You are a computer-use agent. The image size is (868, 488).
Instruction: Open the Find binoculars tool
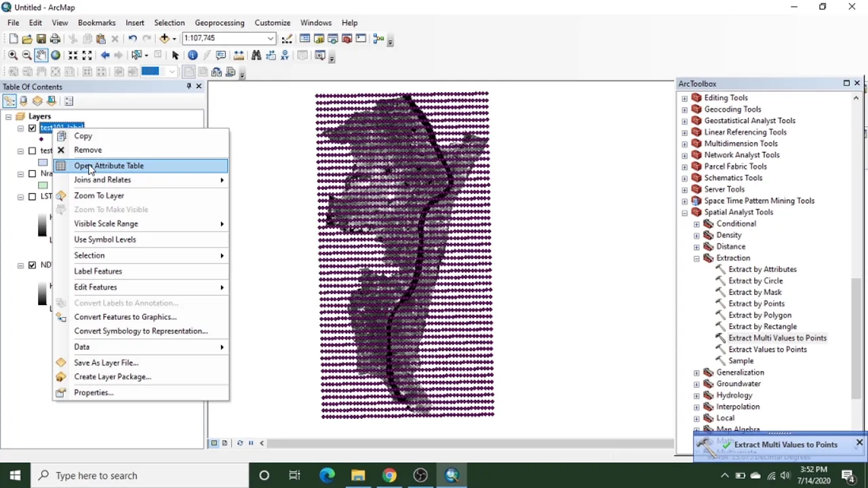(256, 55)
